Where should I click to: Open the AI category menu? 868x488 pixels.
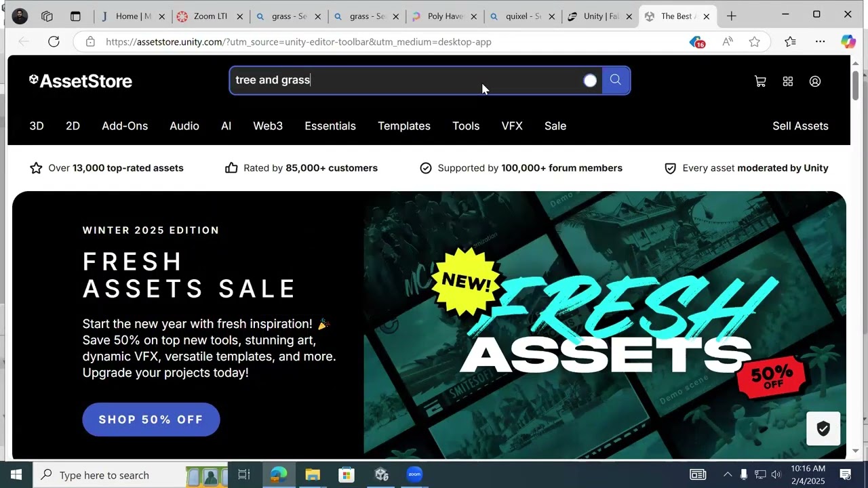226,126
